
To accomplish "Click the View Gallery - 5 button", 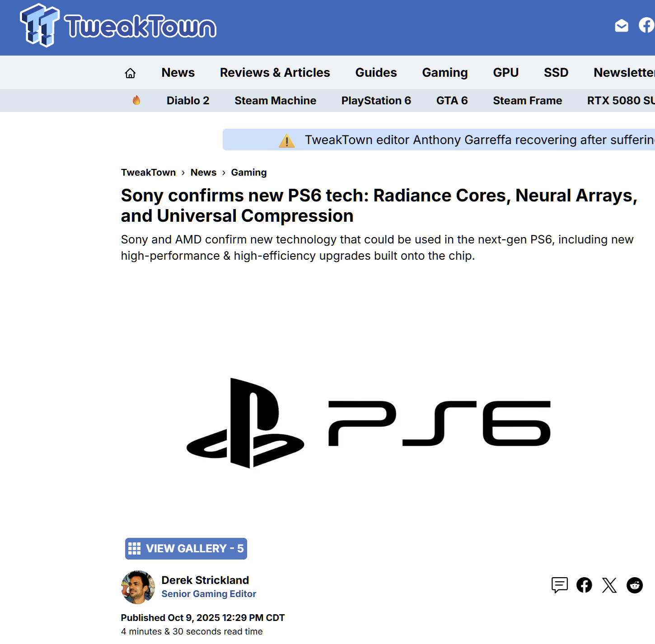I will click(186, 549).
